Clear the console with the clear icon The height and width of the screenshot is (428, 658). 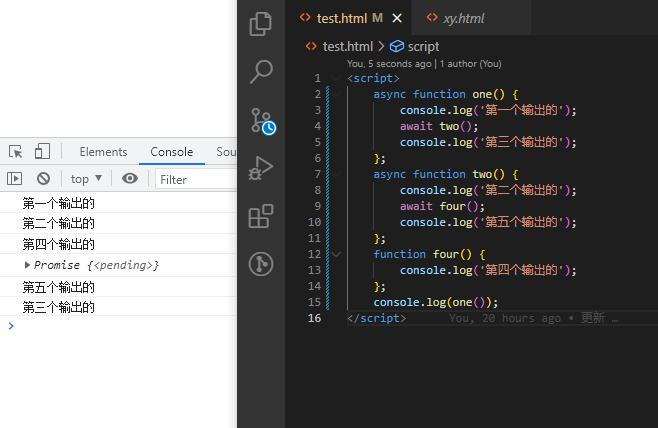(x=43, y=179)
